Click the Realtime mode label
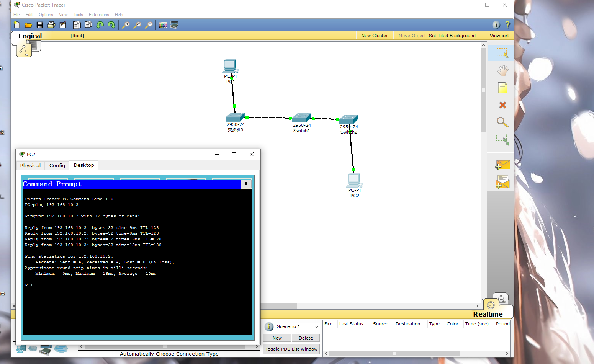Image resolution: width=594 pixels, height=364 pixels. [x=488, y=314]
